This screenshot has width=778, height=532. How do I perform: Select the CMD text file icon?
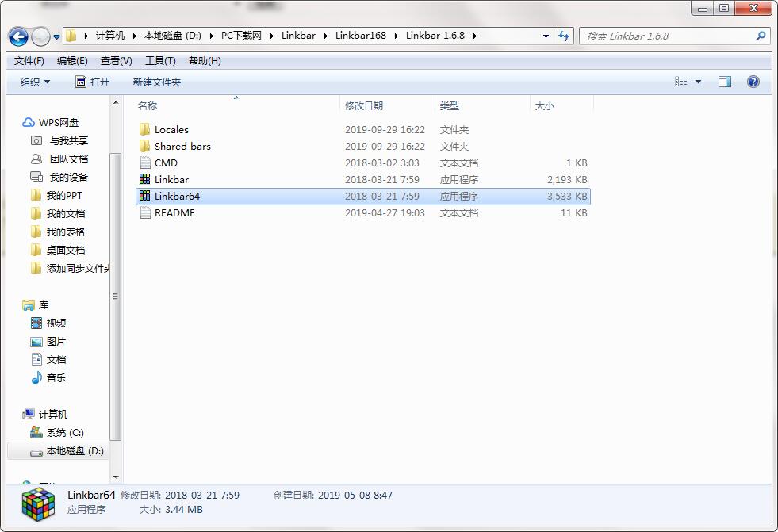[144, 163]
